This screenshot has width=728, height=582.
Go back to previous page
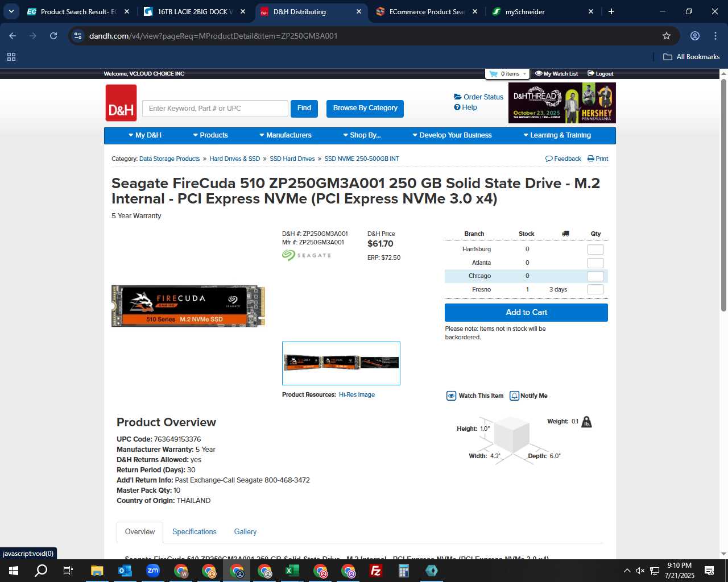point(13,36)
